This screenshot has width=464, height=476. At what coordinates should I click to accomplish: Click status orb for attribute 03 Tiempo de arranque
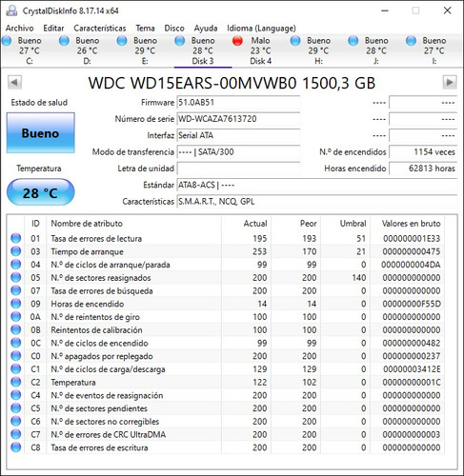(16, 251)
